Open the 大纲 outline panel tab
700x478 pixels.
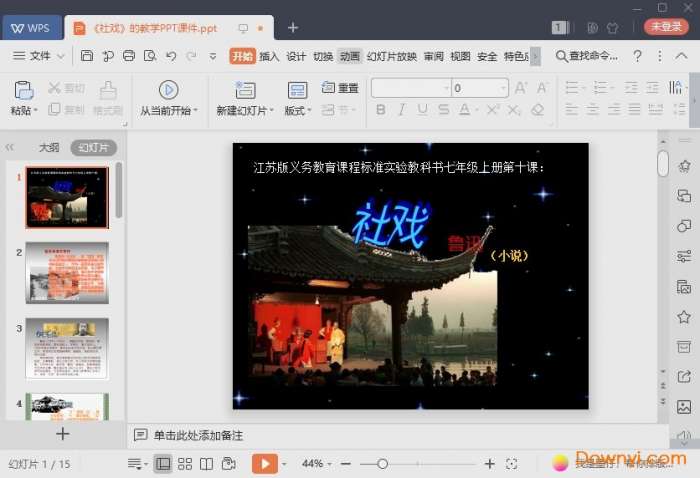pos(49,147)
